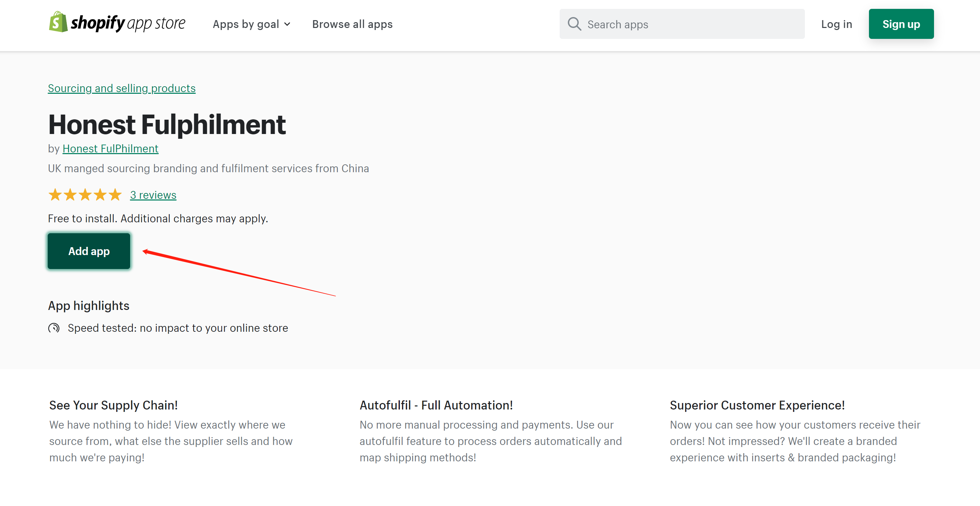Click the Honest Fulphilment app title

coord(167,124)
